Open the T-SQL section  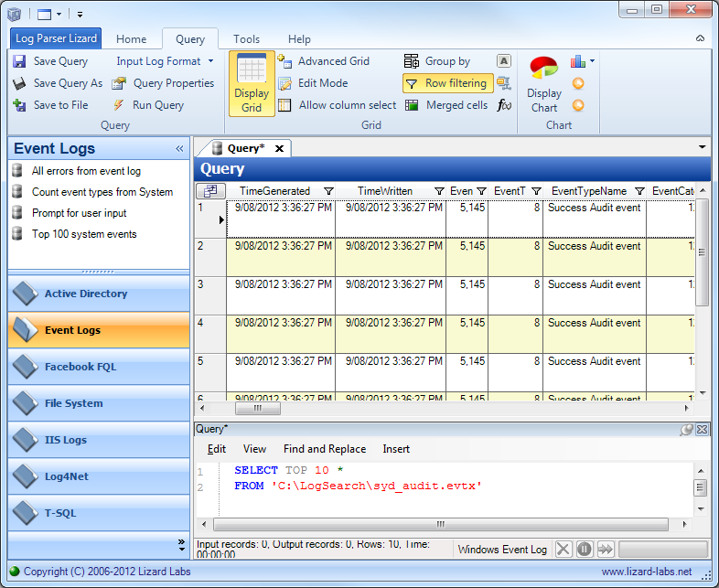[99, 513]
